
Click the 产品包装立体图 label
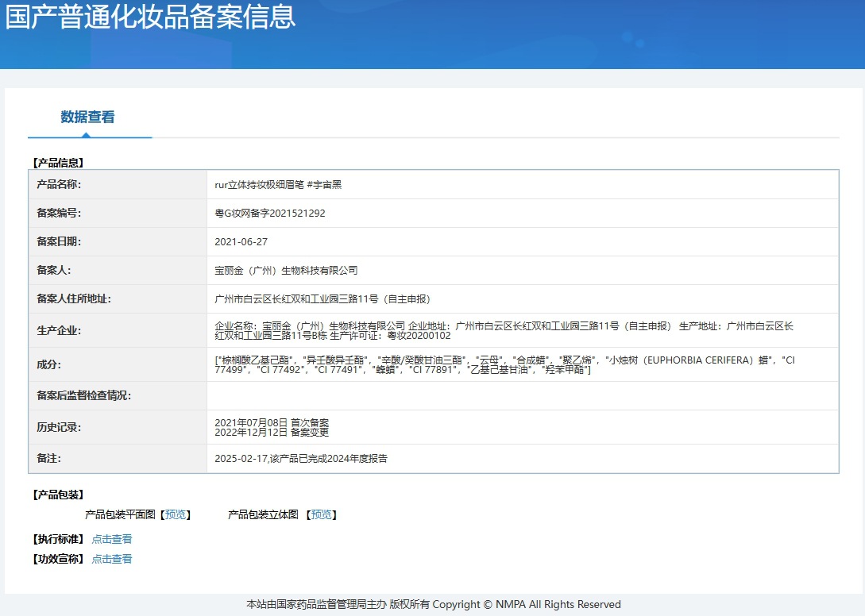coord(263,514)
